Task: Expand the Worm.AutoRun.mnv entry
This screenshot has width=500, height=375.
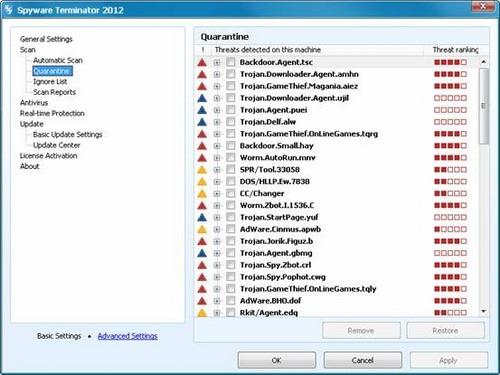Action: (217, 158)
